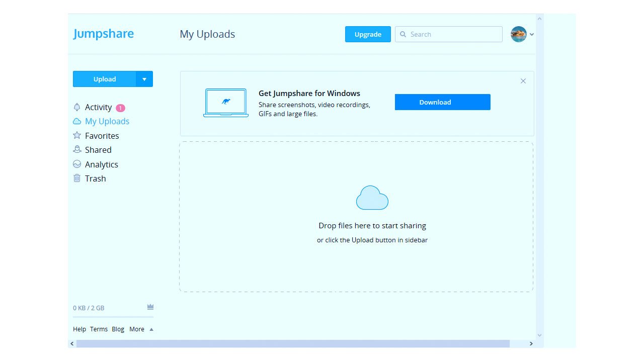Focus the Search input field

click(453, 34)
